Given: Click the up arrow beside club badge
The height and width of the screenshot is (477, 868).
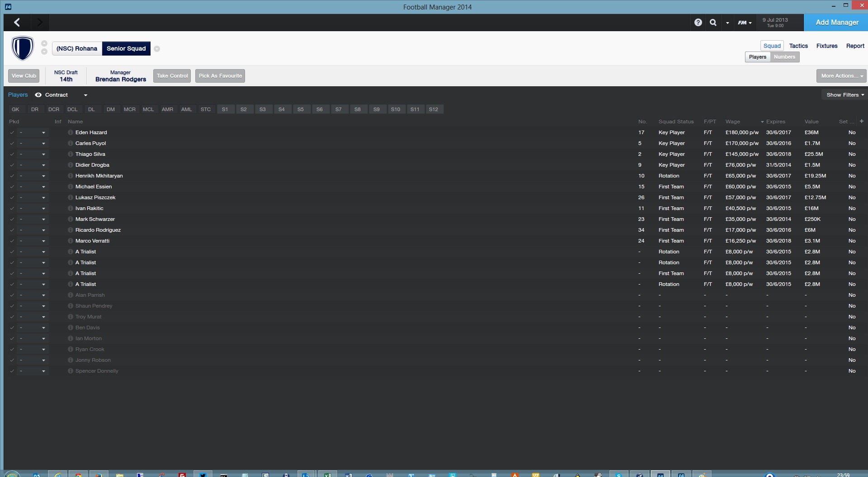Looking at the screenshot, I should coord(44,43).
